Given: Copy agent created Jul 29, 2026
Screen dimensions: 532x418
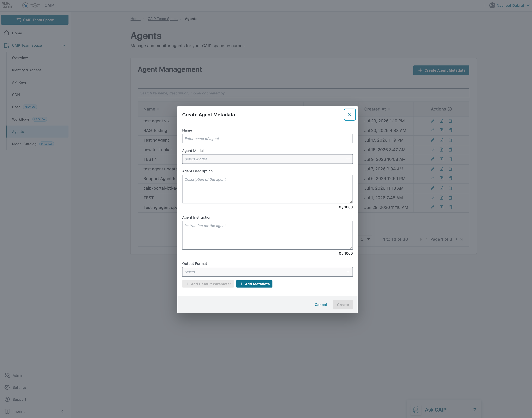Looking at the screenshot, I should 450,121.
